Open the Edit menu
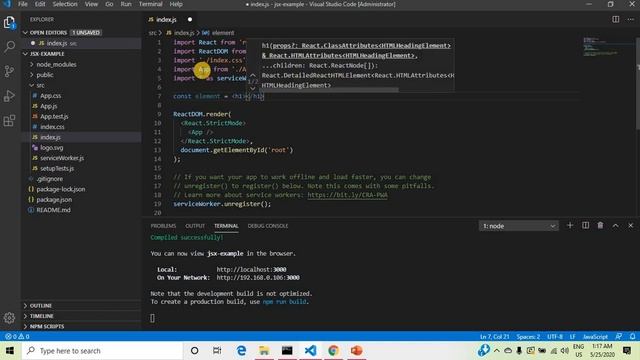 click(x=40, y=4)
